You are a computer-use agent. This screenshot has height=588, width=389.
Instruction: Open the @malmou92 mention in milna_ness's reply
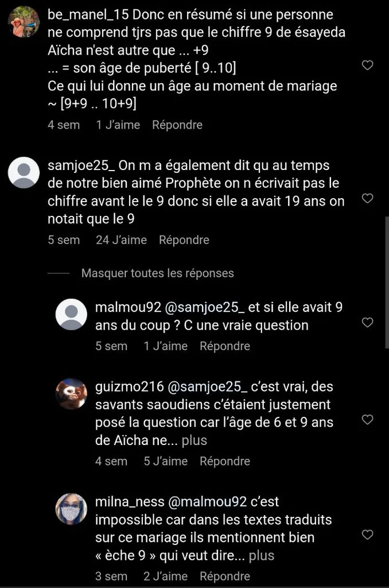207,502
